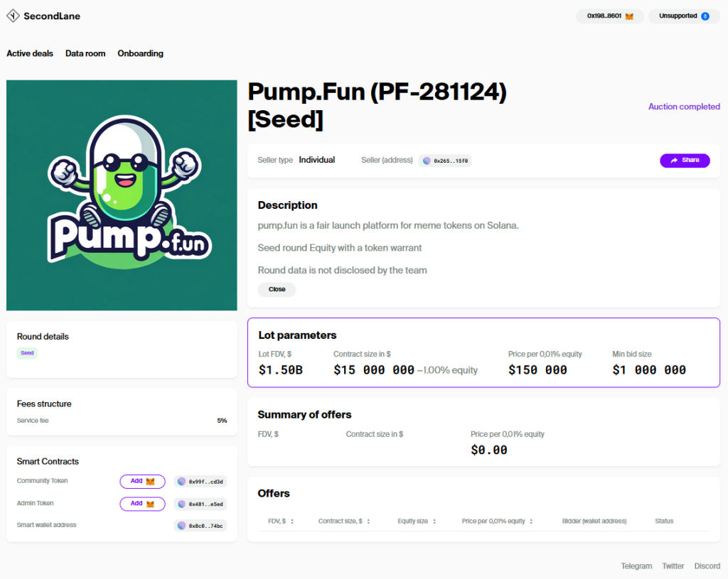Click the Lot FDV value $1.50B
The width and height of the screenshot is (728, 579).
click(x=280, y=370)
